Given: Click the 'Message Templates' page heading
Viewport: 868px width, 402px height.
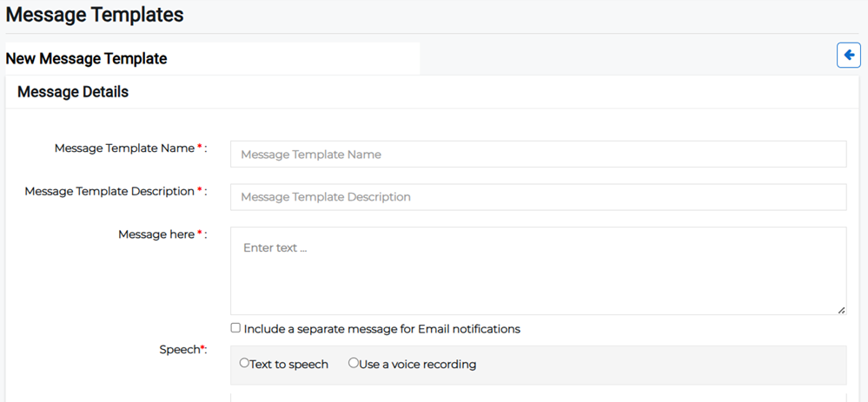Looking at the screenshot, I should [x=95, y=15].
